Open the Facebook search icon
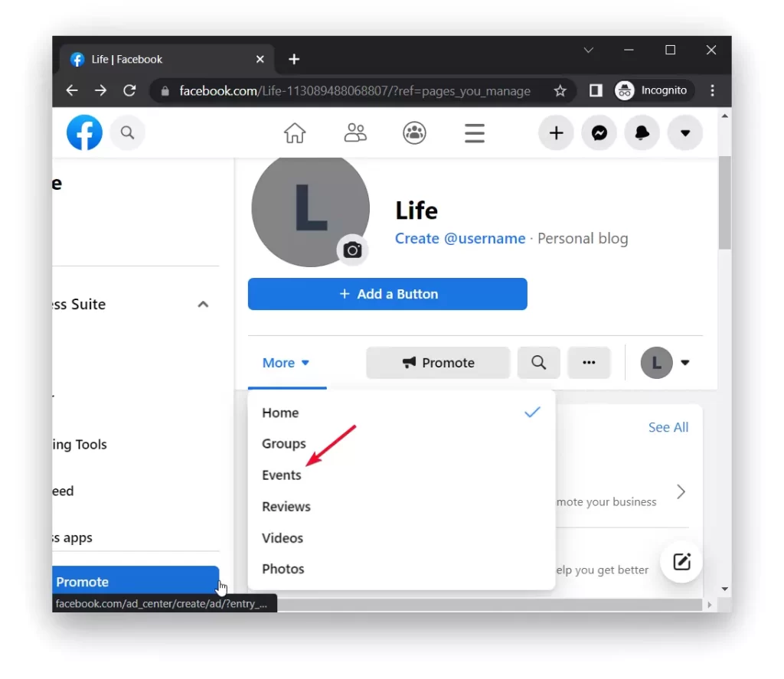This screenshot has width=784, height=679. (x=128, y=132)
